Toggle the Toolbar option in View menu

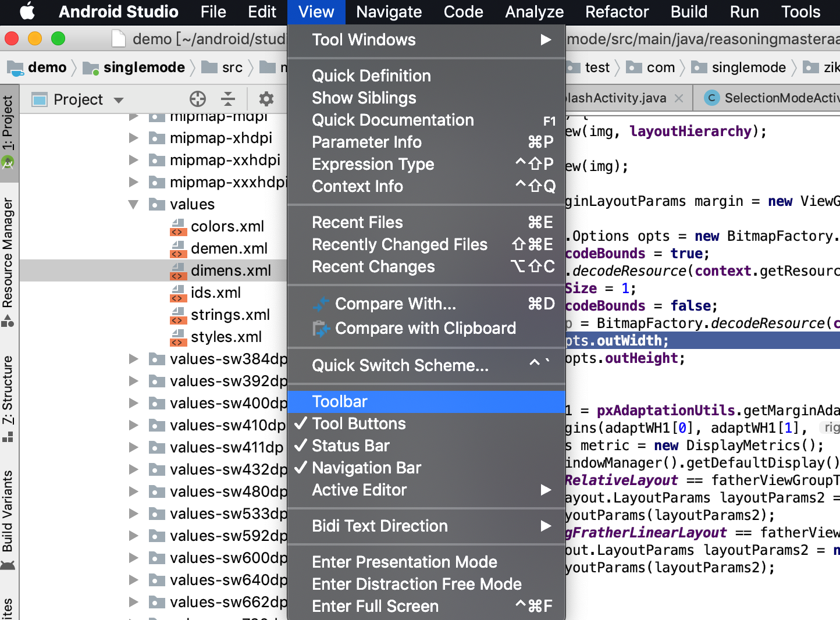coord(426,401)
